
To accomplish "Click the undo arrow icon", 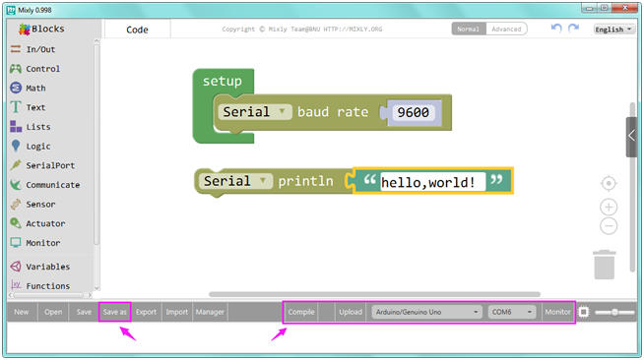I will pos(556,29).
